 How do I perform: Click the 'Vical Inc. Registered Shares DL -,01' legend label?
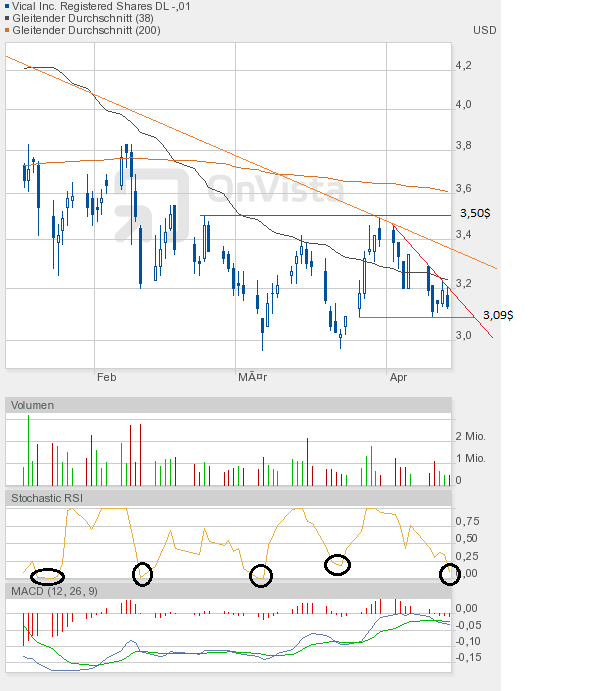[x=101, y=6]
